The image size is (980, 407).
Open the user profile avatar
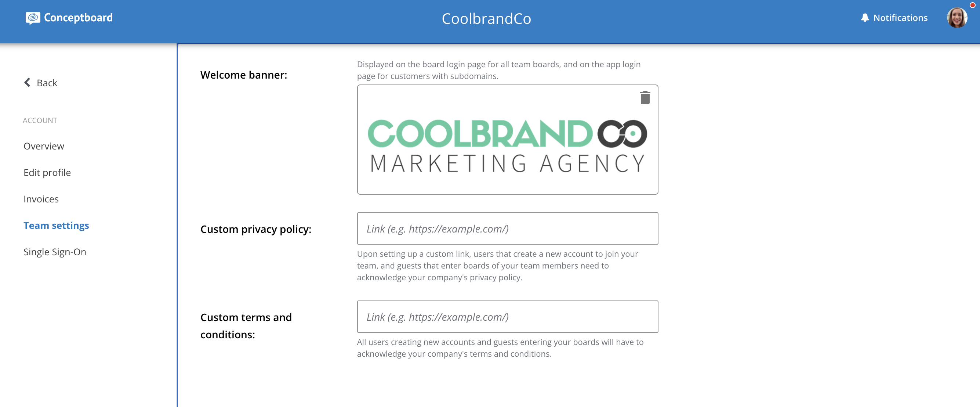click(x=957, y=18)
